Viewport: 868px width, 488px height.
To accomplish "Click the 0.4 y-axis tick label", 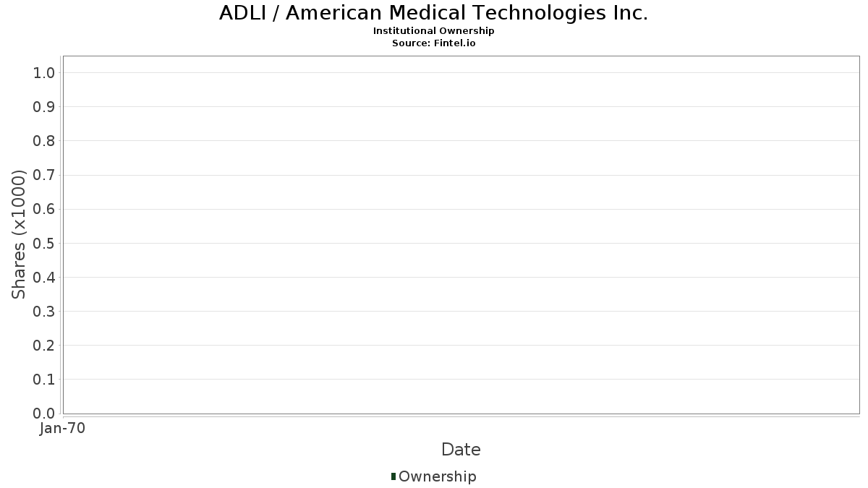I will tap(44, 278).
